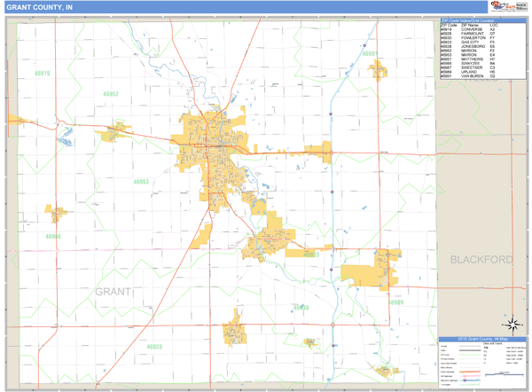
Task: Select the FAIRMOUNT row in the index
Action: coord(468,34)
